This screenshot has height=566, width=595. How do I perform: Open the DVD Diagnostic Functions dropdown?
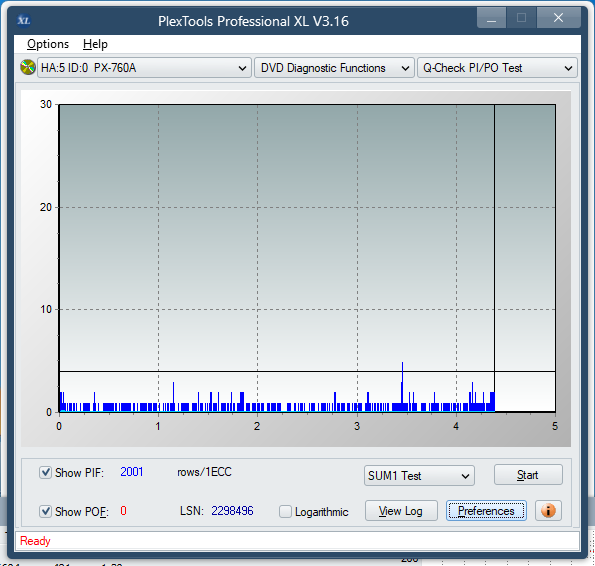[334, 68]
